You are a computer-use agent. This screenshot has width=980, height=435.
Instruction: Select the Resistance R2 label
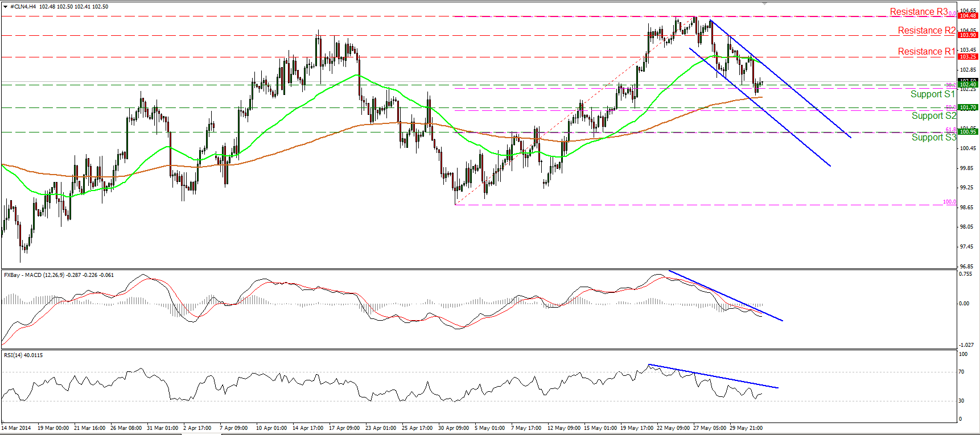(927, 31)
